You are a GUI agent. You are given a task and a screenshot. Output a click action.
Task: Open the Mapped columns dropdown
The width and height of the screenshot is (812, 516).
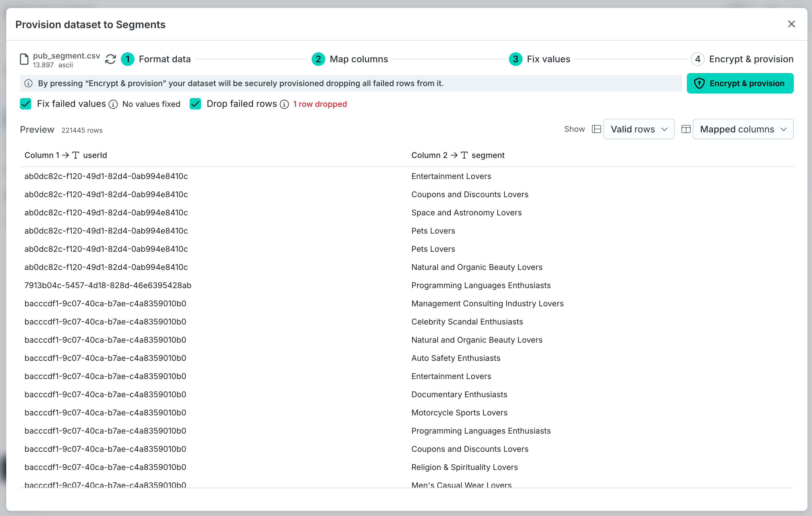coord(743,129)
